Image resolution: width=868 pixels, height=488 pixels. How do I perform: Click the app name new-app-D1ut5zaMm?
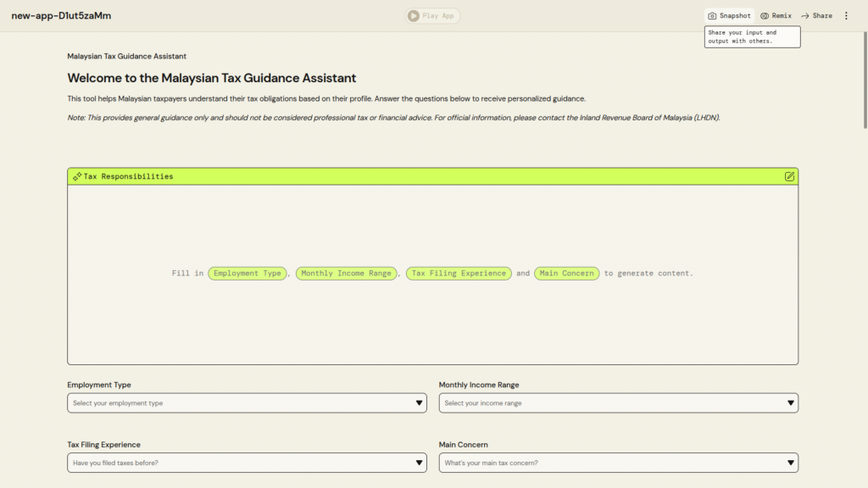click(x=61, y=16)
